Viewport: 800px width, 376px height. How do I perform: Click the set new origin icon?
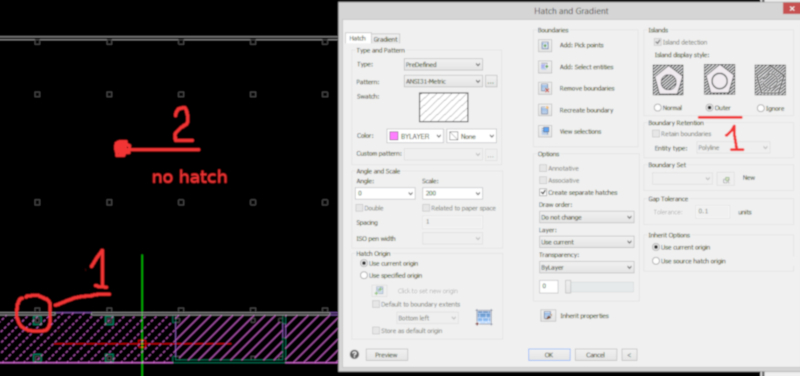click(x=379, y=291)
